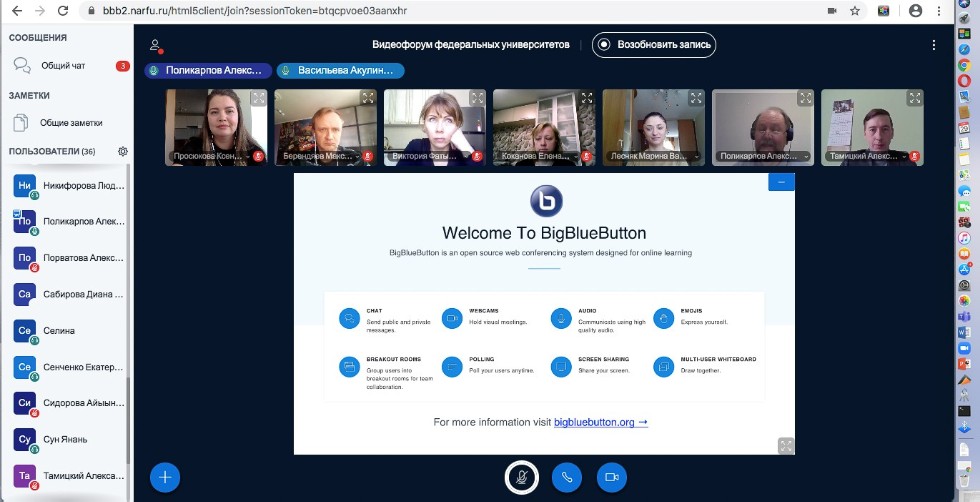This screenshot has height=502, width=980.
Task: Click the leave audio phone icon
Action: 566,477
